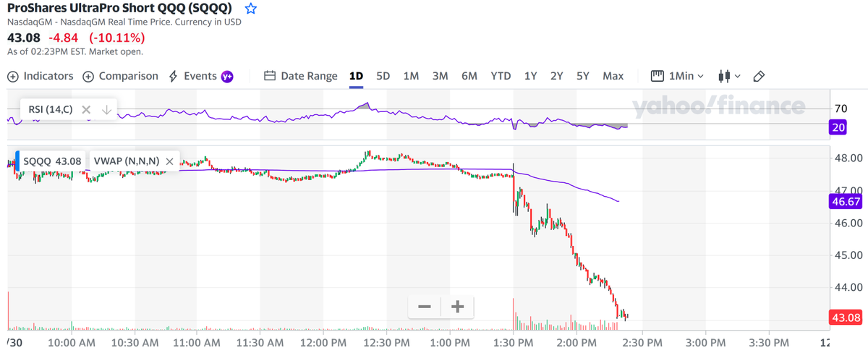Zoom in with the plus button
Image resolution: width=868 pixels, height=353 pixels.
(457, 307)
